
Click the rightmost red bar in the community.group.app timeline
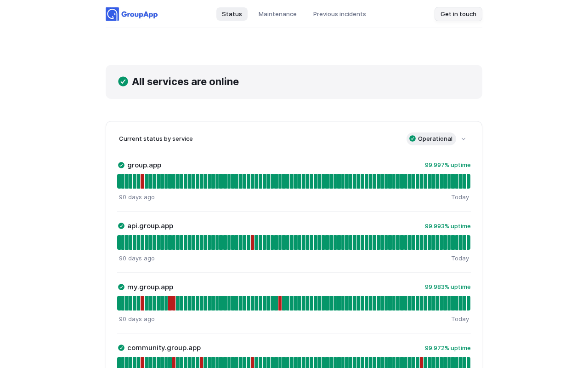click(x=421, y=362)
